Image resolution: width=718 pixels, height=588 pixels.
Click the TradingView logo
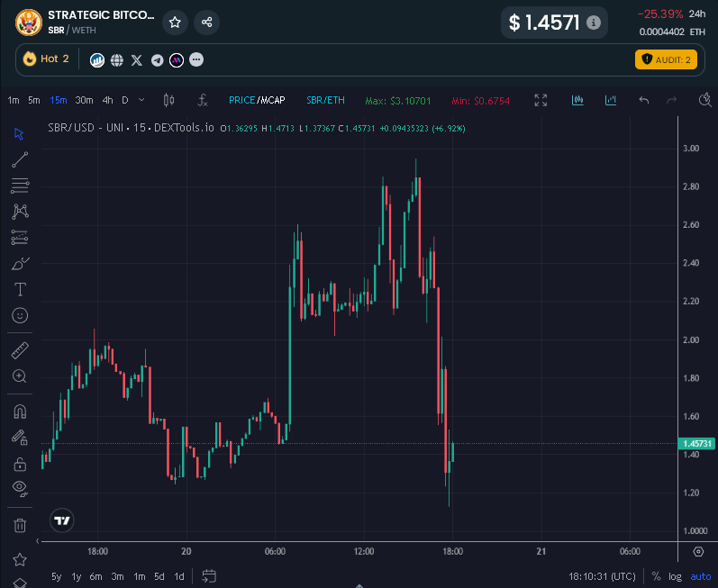coord(62,520)
